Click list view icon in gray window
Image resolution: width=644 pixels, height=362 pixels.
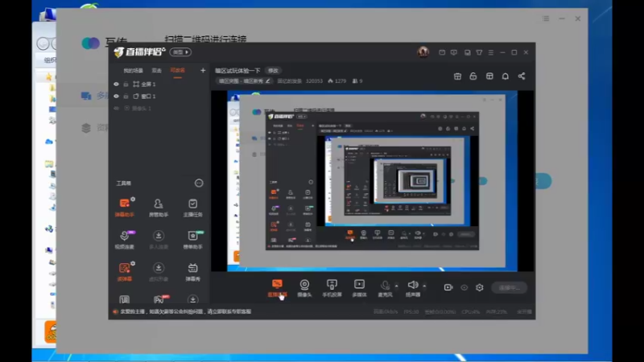[x=546, y=19]
